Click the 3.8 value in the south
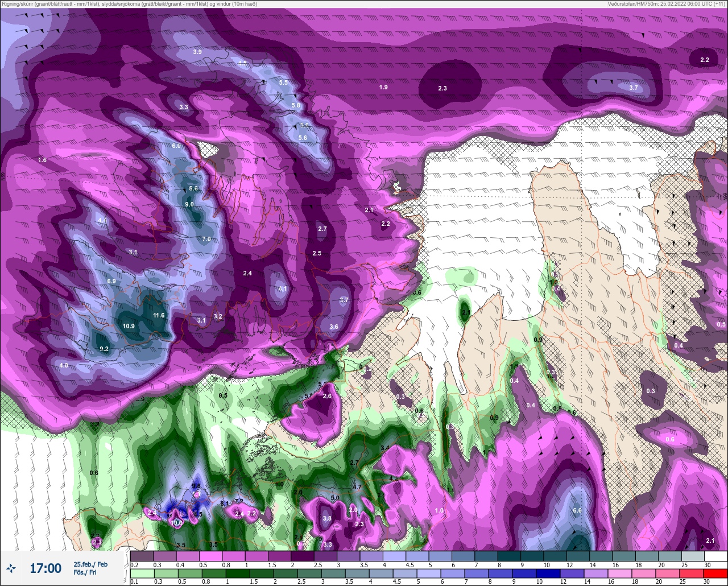Image resolution: width=728 pixels, height=586 pixels. tap(327, 518)
